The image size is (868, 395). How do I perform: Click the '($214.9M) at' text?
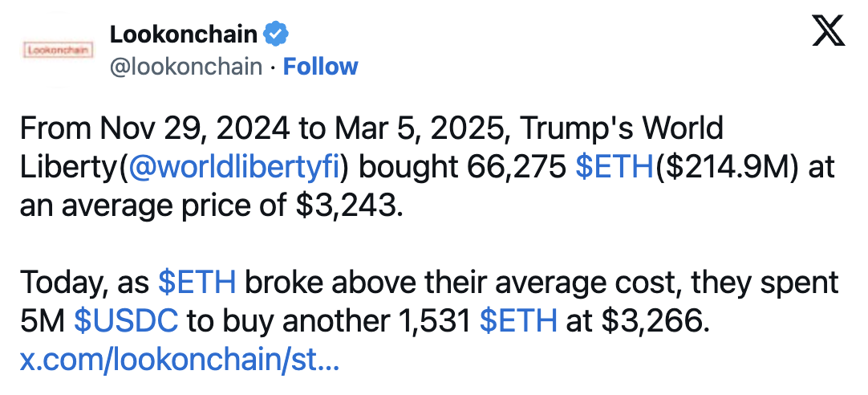(744, 167)
